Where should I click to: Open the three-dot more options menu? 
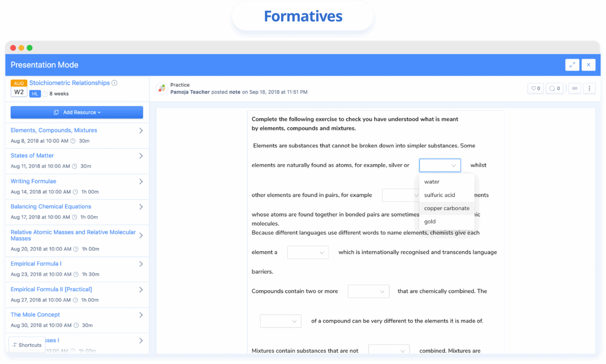tap(589, 88)
